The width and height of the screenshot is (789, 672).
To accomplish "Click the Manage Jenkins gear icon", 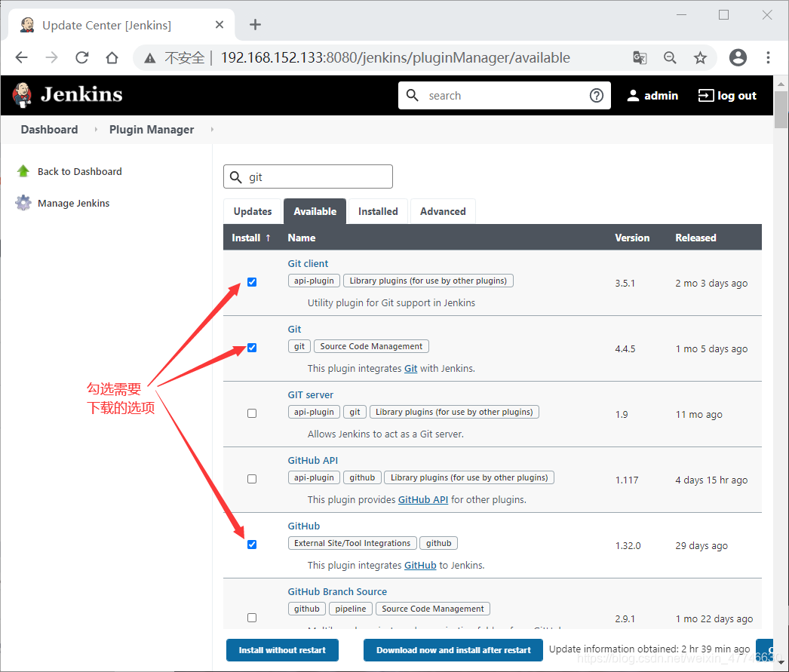I will click(23, 203).
